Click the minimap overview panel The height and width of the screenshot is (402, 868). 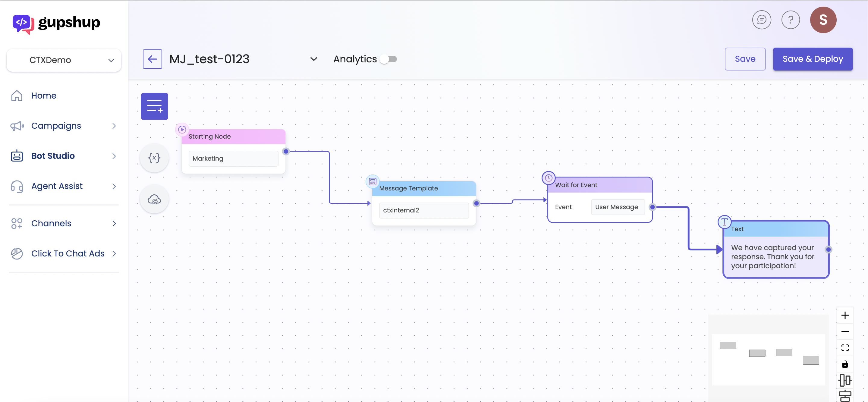point(768,359)
